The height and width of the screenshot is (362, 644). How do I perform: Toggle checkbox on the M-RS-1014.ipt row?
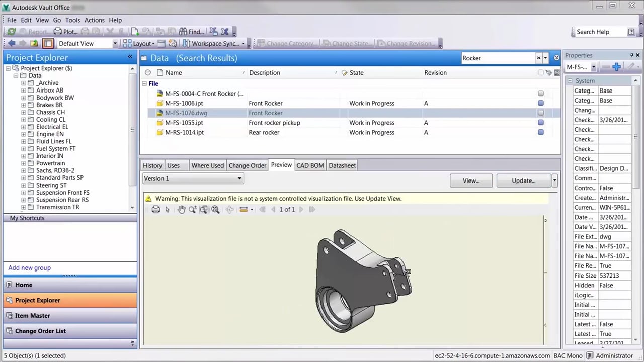(x=541, y=132)
